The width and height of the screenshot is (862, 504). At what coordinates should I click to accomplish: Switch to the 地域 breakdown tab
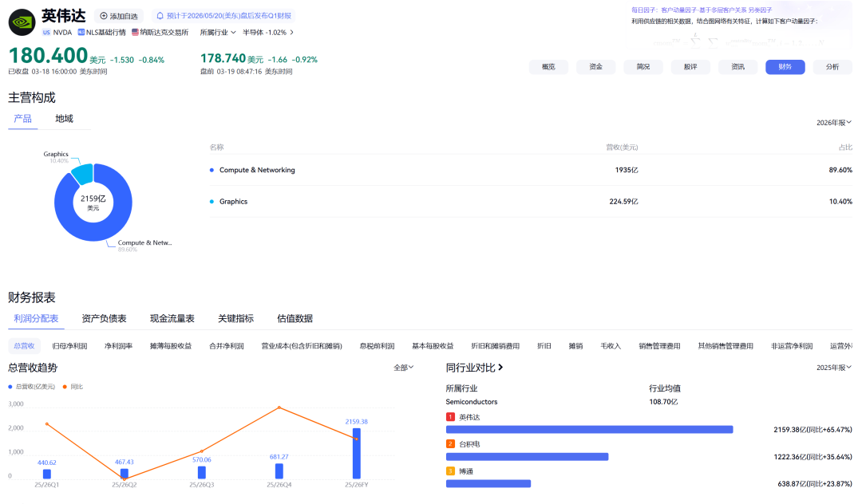coord(64,119)
